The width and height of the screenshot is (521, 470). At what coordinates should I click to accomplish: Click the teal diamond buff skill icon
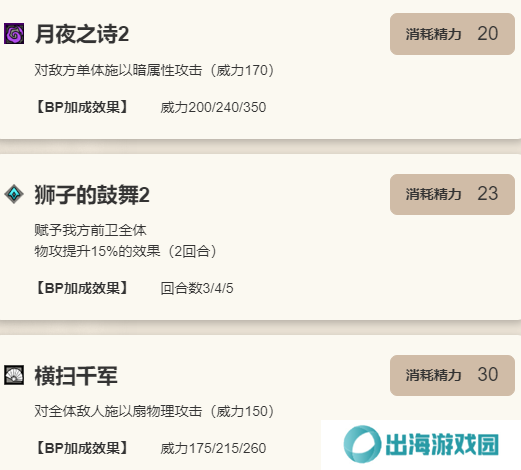(x=14, y=194)
